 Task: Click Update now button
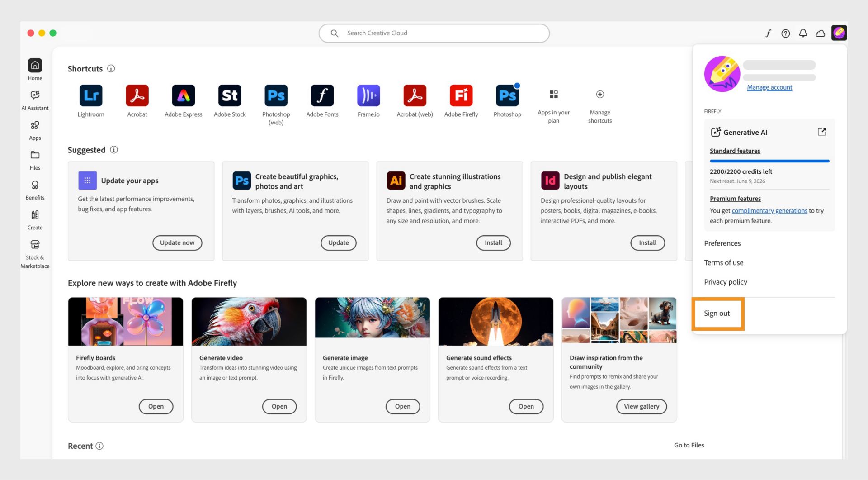pos(177,242)
